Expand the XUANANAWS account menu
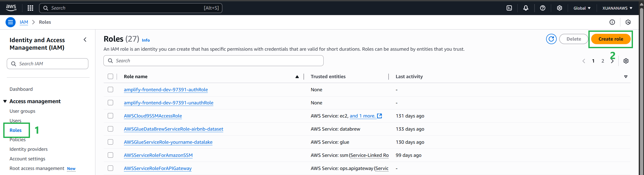 click(x=617, y=8)
